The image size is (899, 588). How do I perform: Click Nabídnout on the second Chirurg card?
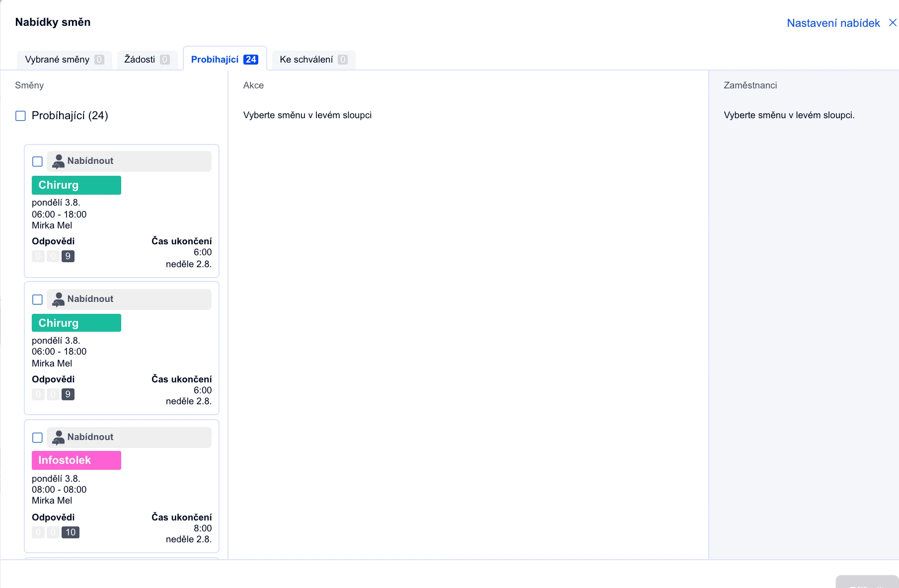[129, 299]
